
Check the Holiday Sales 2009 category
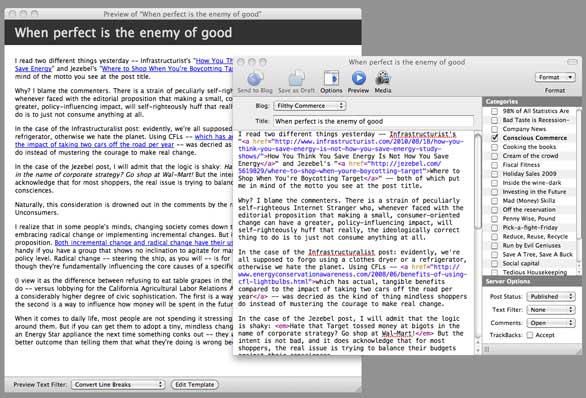(x=494, y=174)
